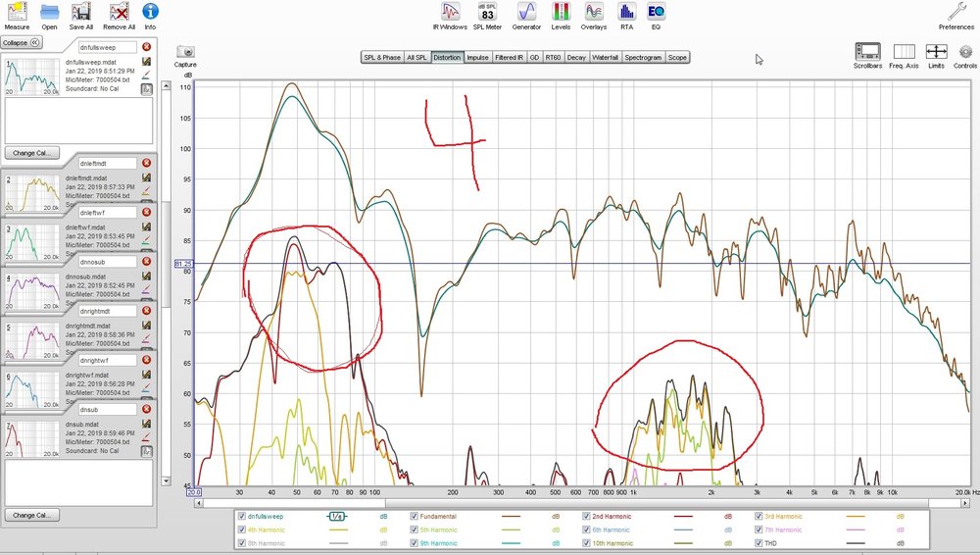
Task: Remove the dnnosub measurement
Action: click(146, 262)
